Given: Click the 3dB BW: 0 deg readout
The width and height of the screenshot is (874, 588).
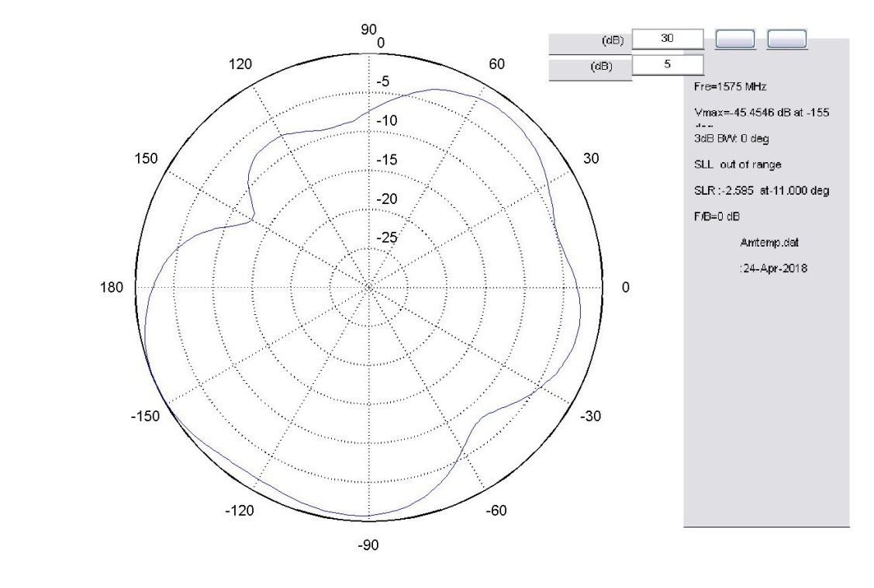Looking at the screenshot, I should click(731, 138).
